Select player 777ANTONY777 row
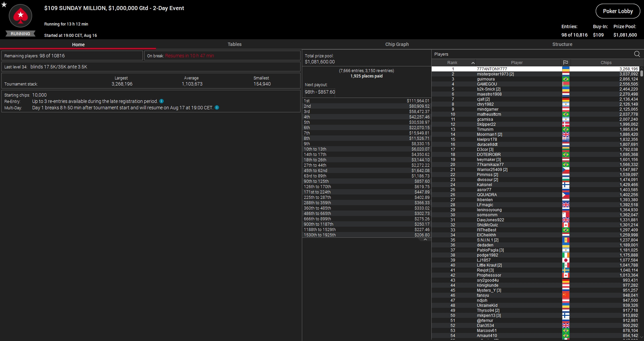 pos(535,69)
